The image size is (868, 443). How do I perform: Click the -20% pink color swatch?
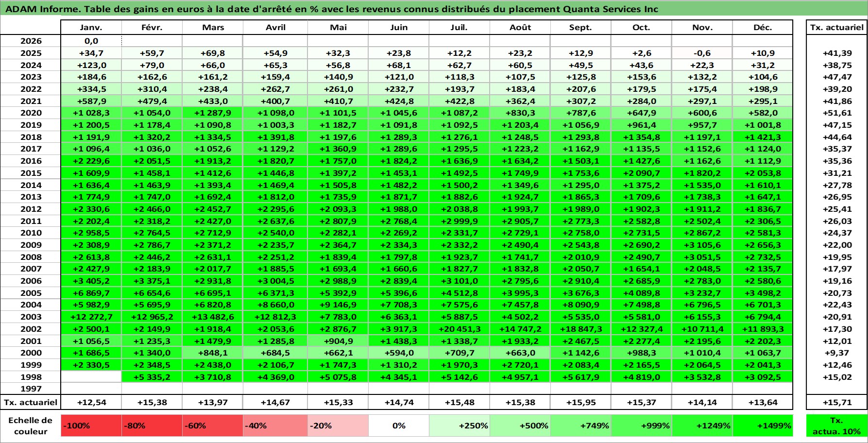tap(338, 426)
